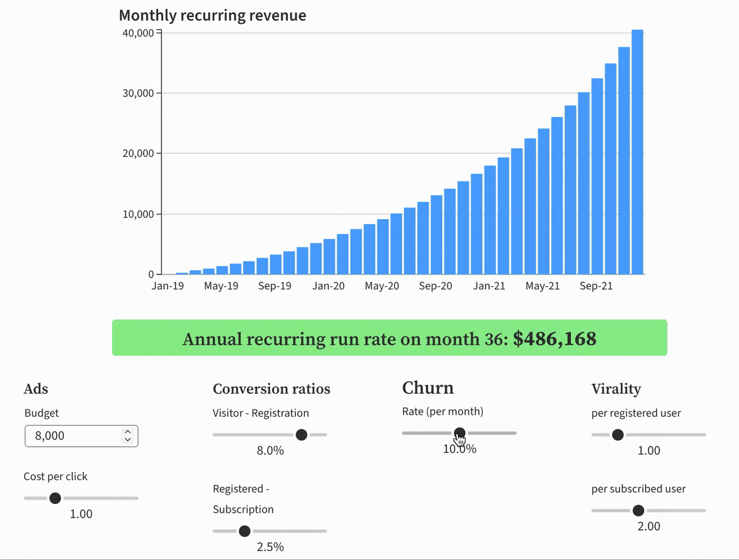
Task: Click the Churn rate slider handle
Action: [459, 433]
